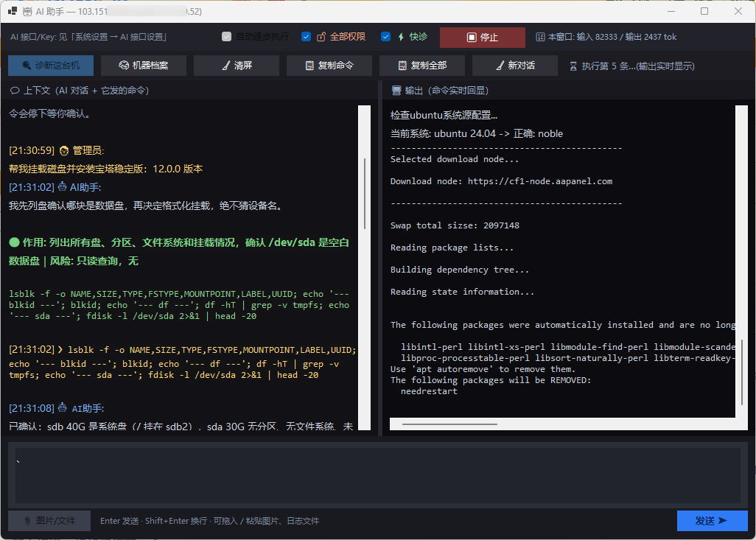The height and width of the screenshot is (540, 756).
Task: Send the message with 发送
Action: coord(713,521)
